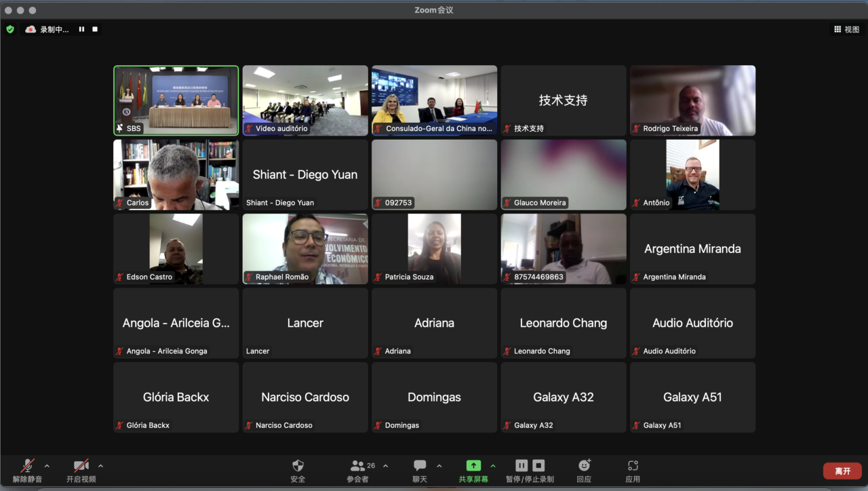The height and width of the screenshot is (491, 868).
Task: Open the Security (安全) shield icon
Action: coord(298,466)
